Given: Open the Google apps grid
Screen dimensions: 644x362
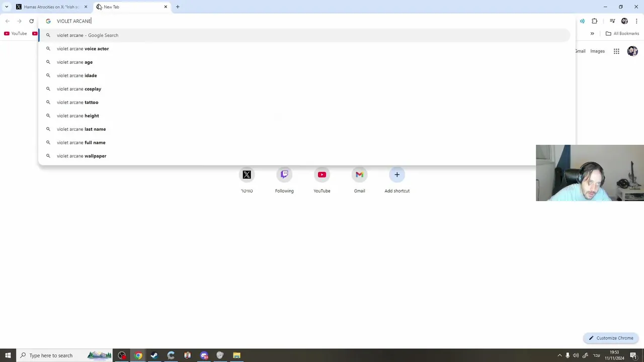Looking at the screenshot, I should (x=616, y=51).
